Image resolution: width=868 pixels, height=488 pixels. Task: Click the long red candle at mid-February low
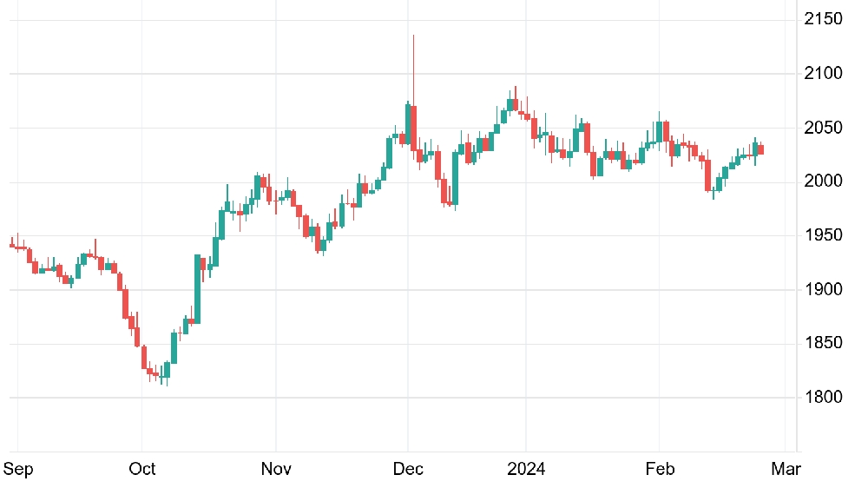[707, 175]
